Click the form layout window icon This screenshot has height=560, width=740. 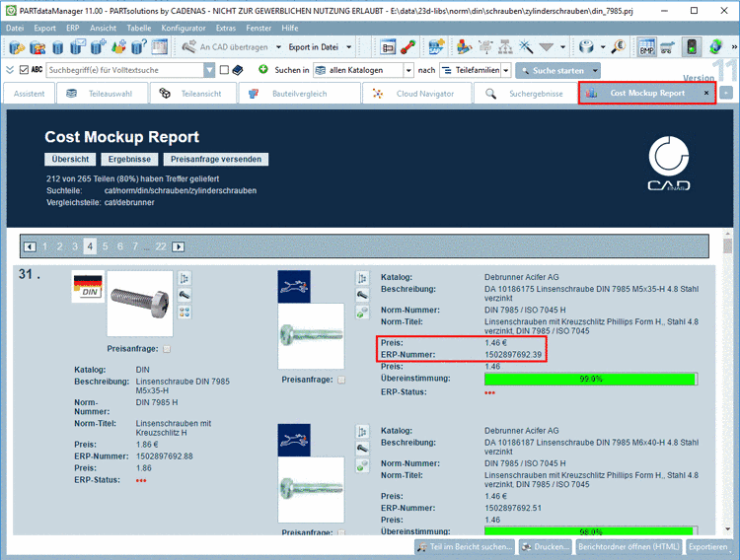[x=388, y=47]
